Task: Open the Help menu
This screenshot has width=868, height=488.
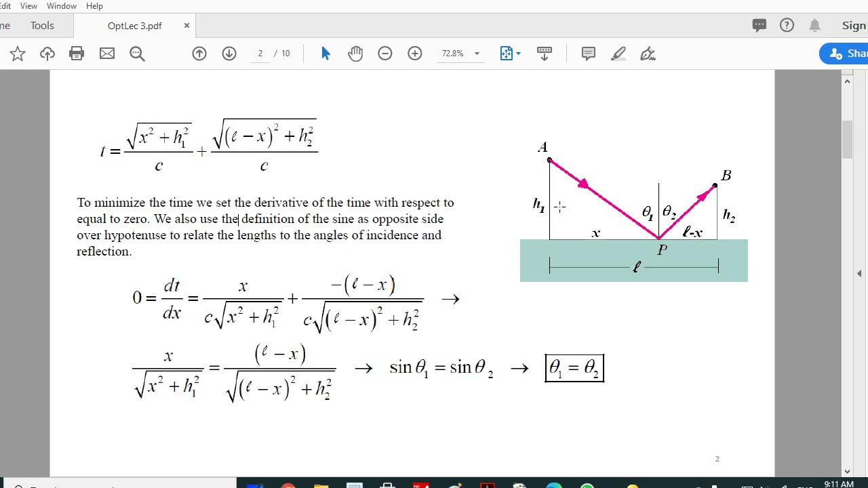Action: click(94, 6)
